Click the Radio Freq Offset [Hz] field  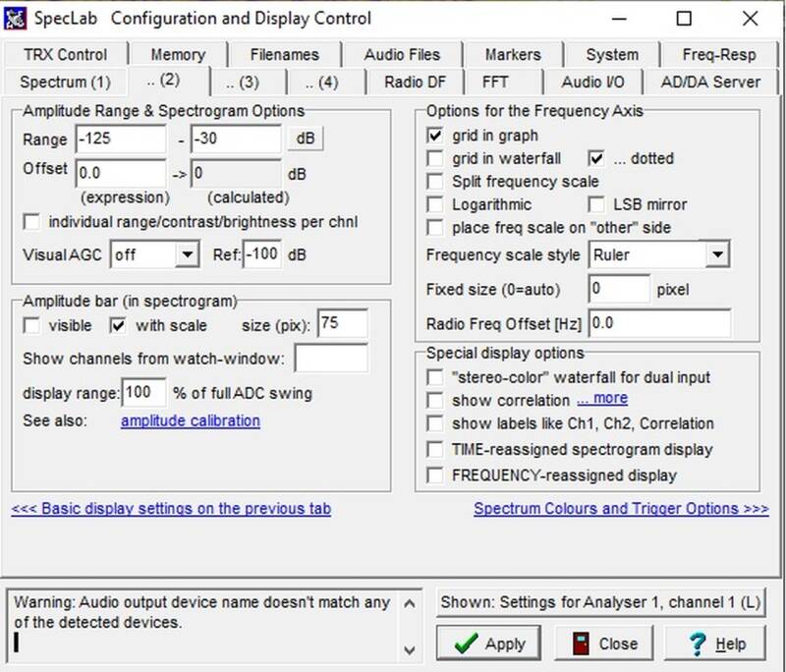(x=659, y=323)
